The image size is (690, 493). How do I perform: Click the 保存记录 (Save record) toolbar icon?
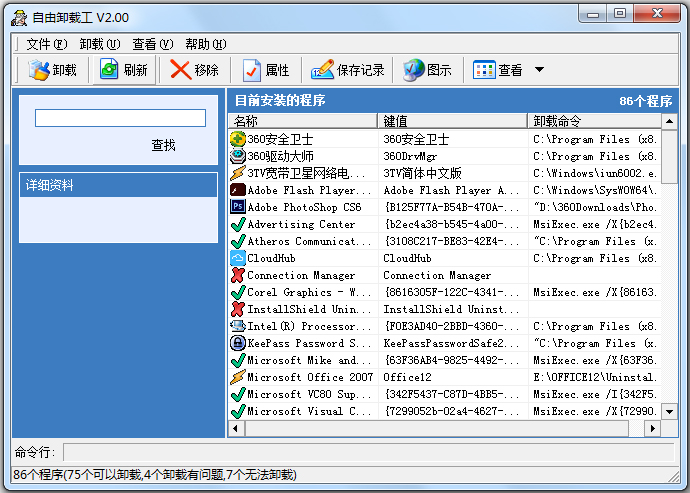coord(323,70)
